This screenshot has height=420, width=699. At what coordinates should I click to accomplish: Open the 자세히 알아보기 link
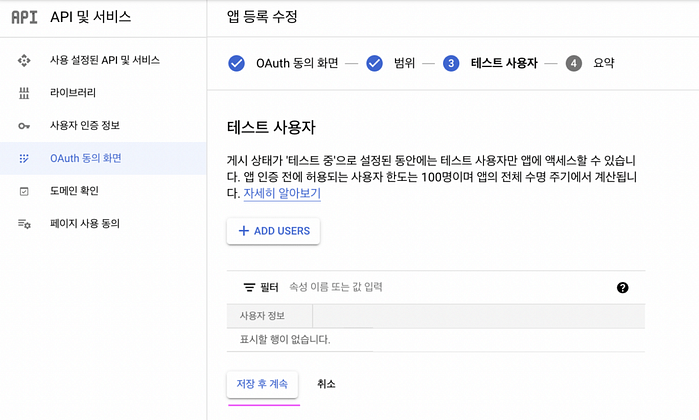pyautogui.click(x=282, y=194)
